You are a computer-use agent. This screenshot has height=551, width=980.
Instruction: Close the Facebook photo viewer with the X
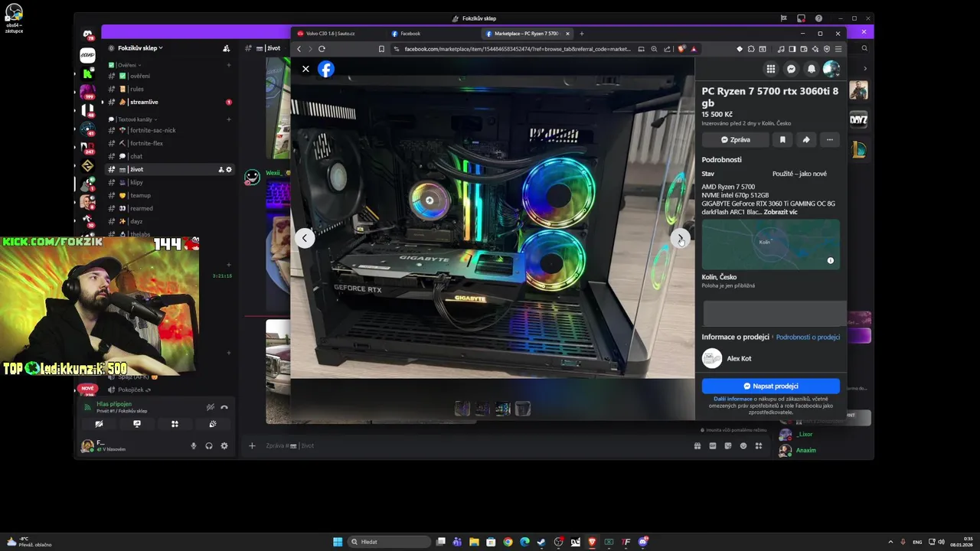tap(305, 69)
